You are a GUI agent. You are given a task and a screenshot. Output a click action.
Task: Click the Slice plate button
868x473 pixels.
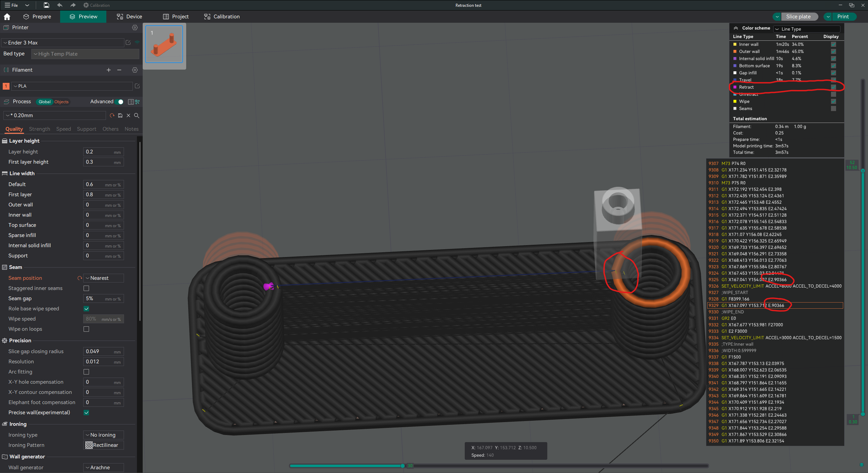tap(799, 16)
